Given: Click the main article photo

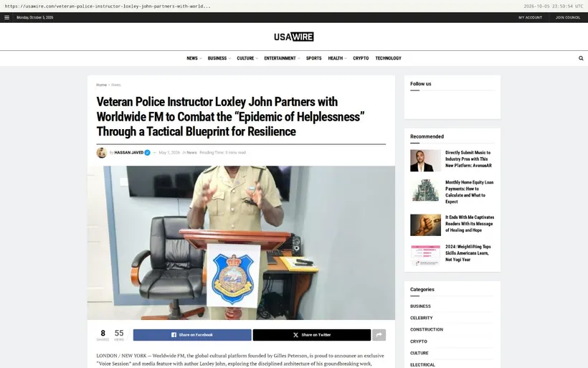Looking at the screenshot, I should coord(241,242).
